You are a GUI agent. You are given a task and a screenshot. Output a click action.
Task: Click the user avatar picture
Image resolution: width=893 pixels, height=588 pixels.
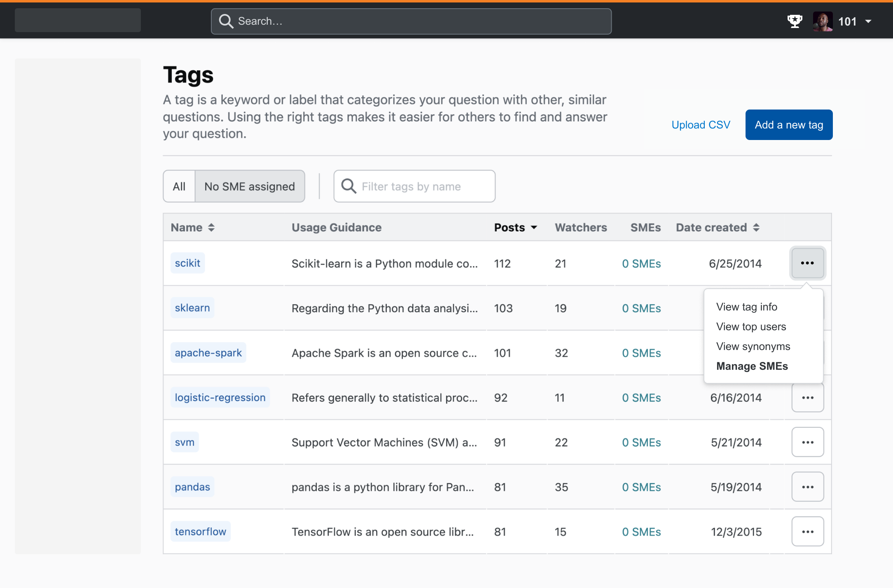coord(823,21)
